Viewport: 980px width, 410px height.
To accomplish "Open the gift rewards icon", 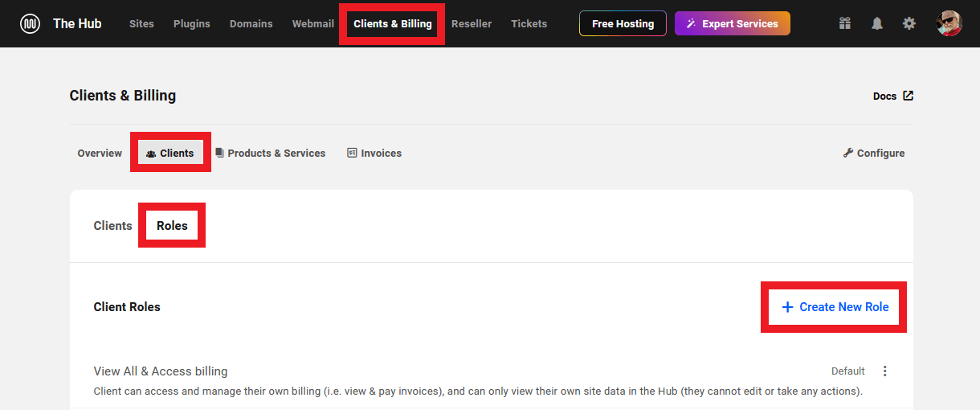I will pyautogui.click(x=844, y=24).
